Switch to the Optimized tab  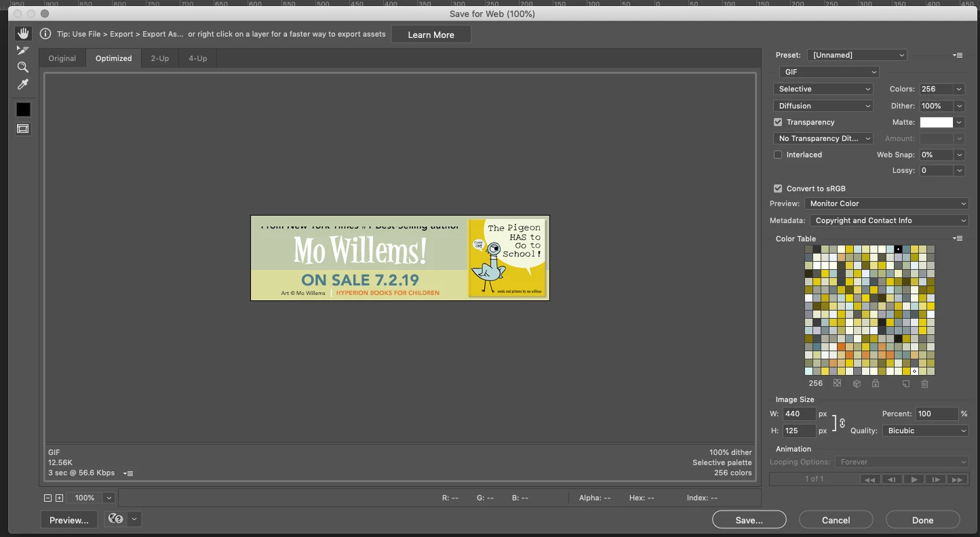tap(114, 58)
